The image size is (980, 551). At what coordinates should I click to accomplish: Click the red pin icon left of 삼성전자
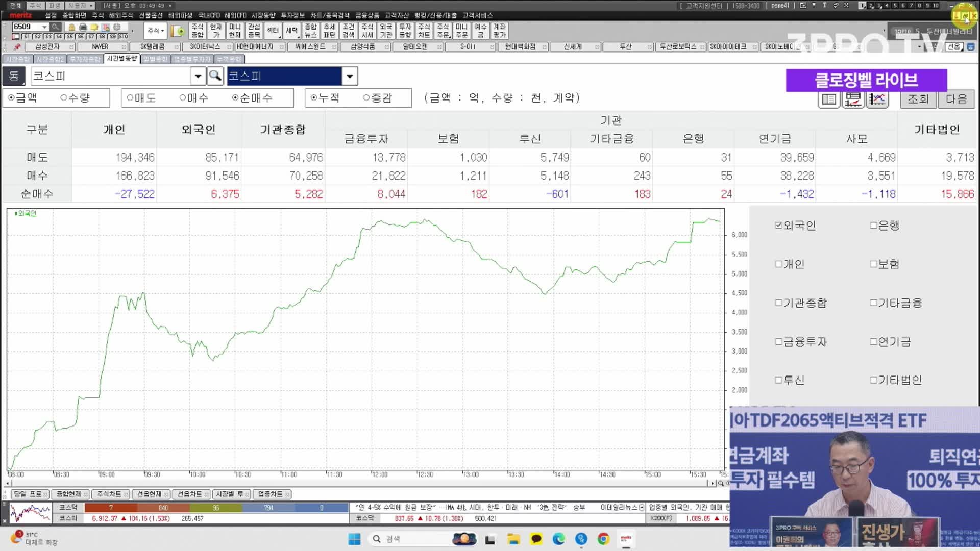[x=17, y=47]
